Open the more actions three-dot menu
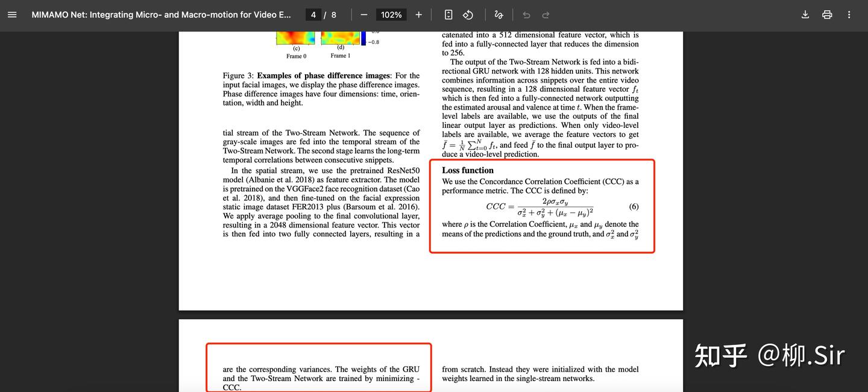868x392 pixels. (x=849, y=14)
